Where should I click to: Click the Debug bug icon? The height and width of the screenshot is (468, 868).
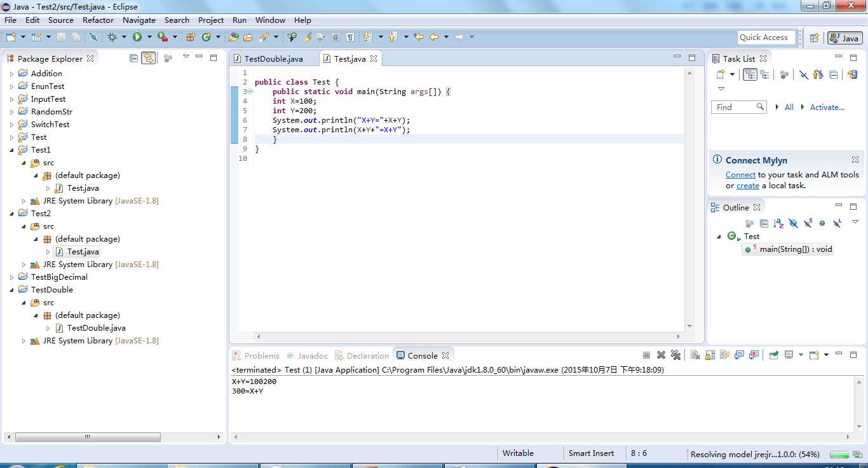tap(112, 37)
